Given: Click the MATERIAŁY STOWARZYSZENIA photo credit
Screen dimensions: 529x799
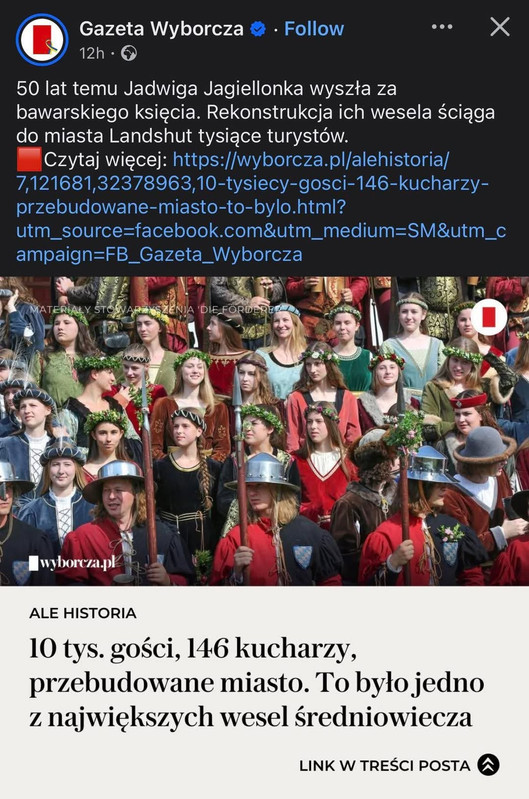Looking at the screenshot, I should point(153,309).
